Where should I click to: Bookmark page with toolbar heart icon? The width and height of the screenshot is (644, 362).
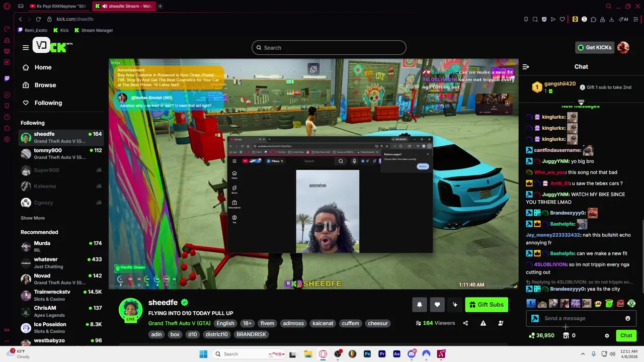(x=562, y=19)
